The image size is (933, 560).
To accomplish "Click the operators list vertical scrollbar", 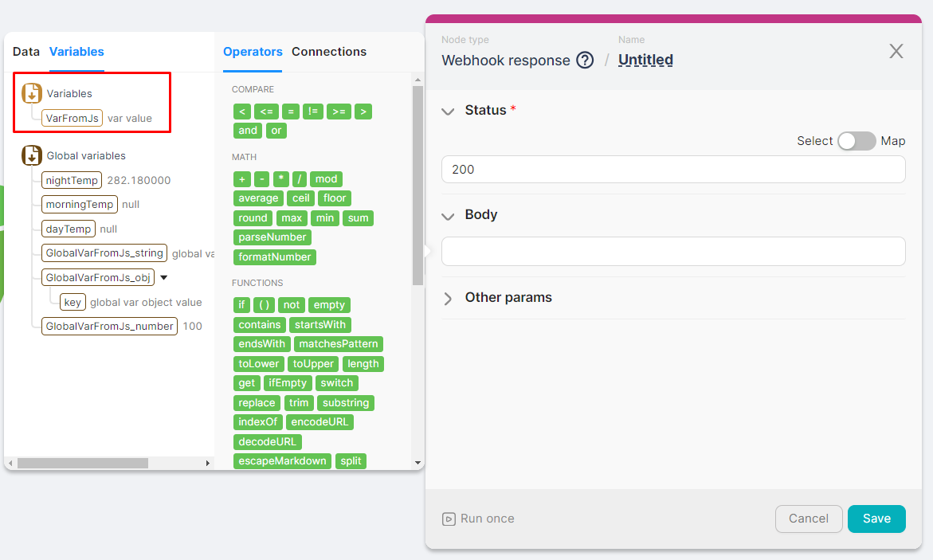I will point(417,183).
